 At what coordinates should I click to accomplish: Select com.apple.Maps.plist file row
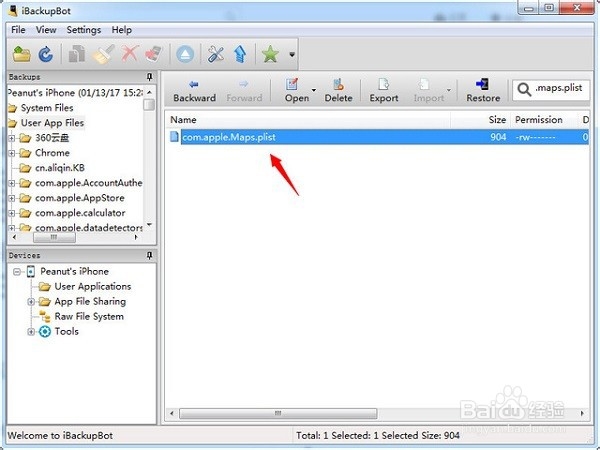[377, 137]
